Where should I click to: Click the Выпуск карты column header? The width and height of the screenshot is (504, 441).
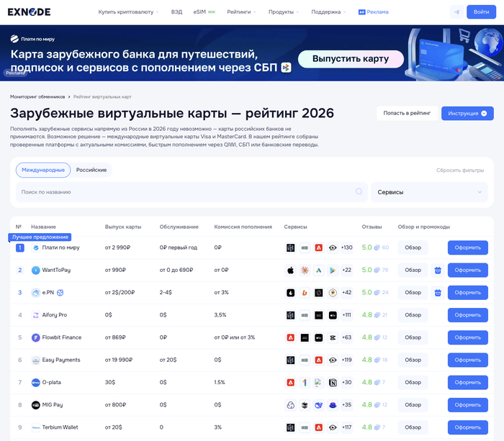pyautogui.click(x=123, y=227)
